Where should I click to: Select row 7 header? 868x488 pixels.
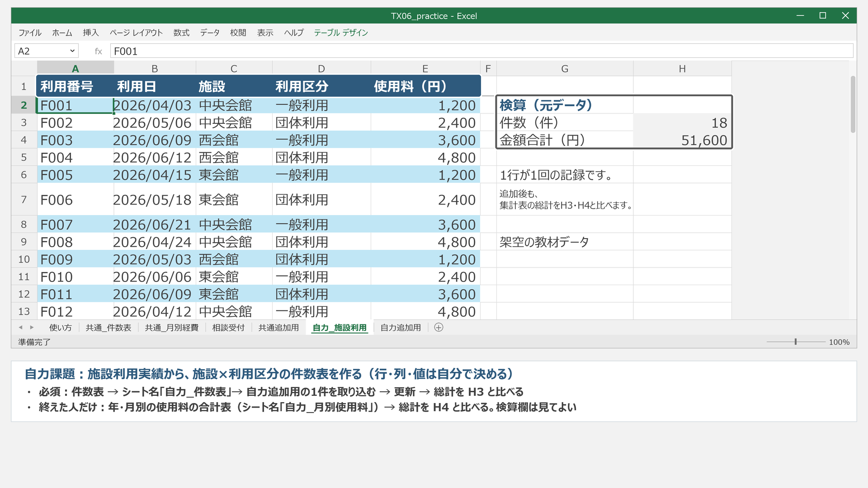click(x=24, y=199)
